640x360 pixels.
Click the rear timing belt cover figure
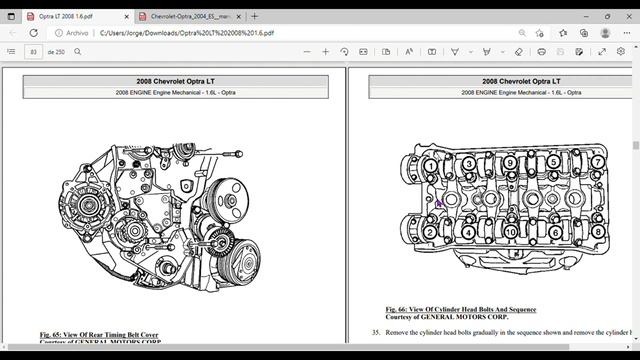[x=160, y=217]
